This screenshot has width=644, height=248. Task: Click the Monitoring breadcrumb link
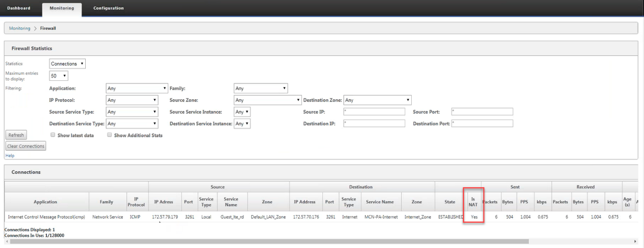click(x=20, y=28)
